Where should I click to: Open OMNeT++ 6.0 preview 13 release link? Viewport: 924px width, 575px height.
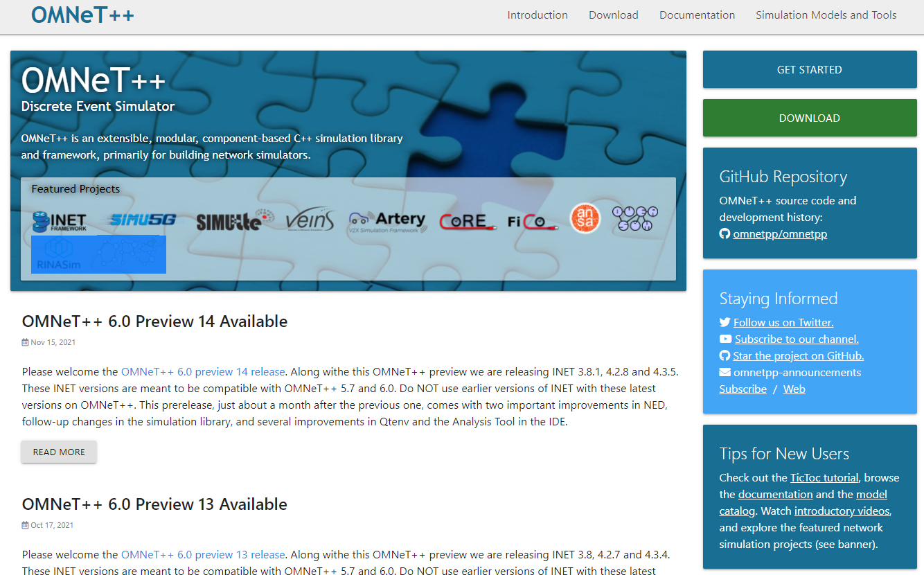[x=203, y=554]
